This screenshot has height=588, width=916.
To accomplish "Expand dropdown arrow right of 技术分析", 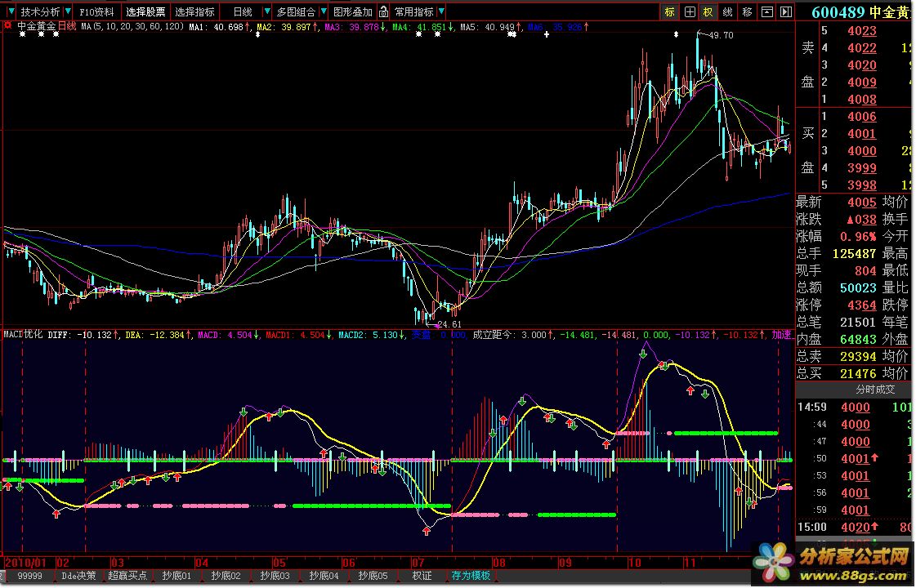I will pos(69,11).
